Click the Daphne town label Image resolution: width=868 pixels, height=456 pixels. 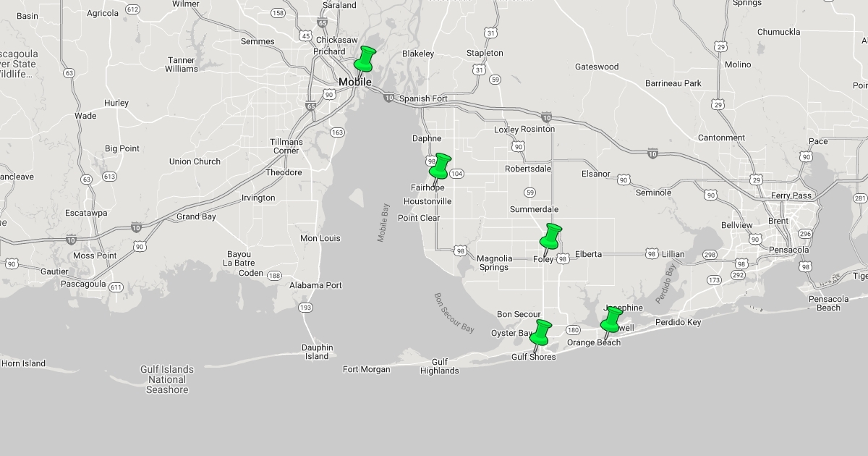(x=427, y=138)
